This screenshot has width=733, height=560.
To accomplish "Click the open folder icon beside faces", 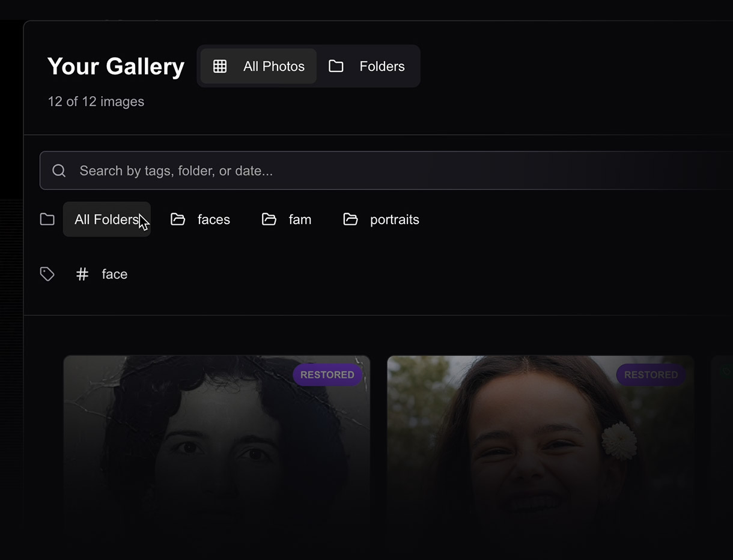I will (178, 219).
